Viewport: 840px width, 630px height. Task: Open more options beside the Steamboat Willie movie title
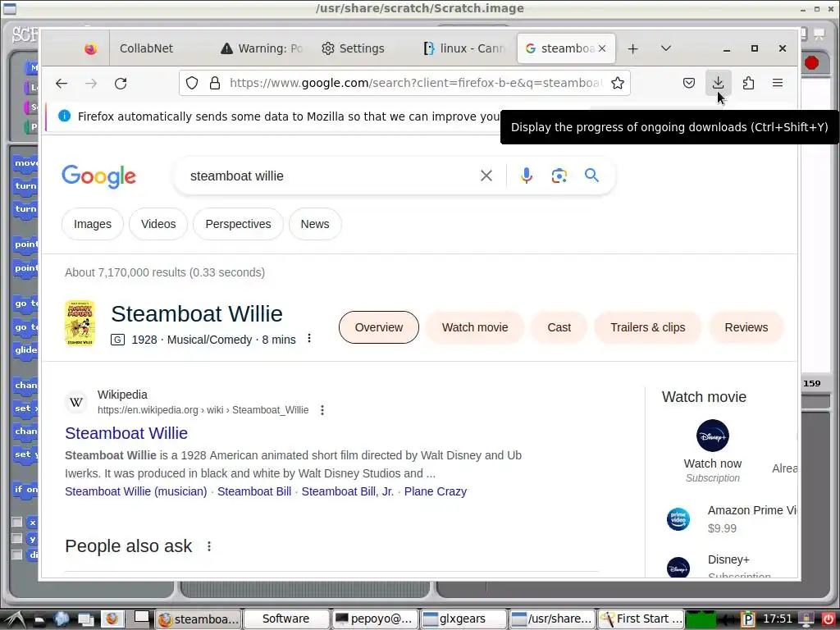(x=309, y=338)
